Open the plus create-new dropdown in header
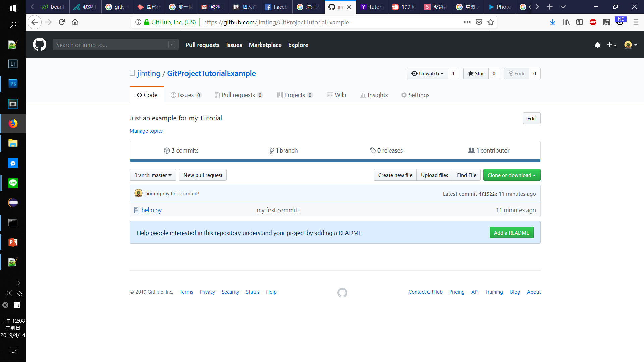This screenshot has width=644, height=362. click(612, 45)
